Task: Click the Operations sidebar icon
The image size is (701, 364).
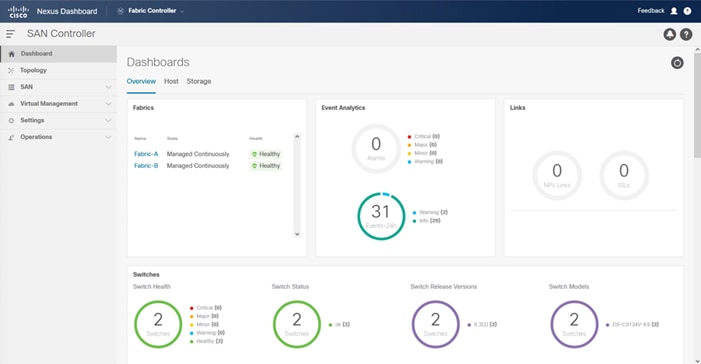Action: point(11,137)
